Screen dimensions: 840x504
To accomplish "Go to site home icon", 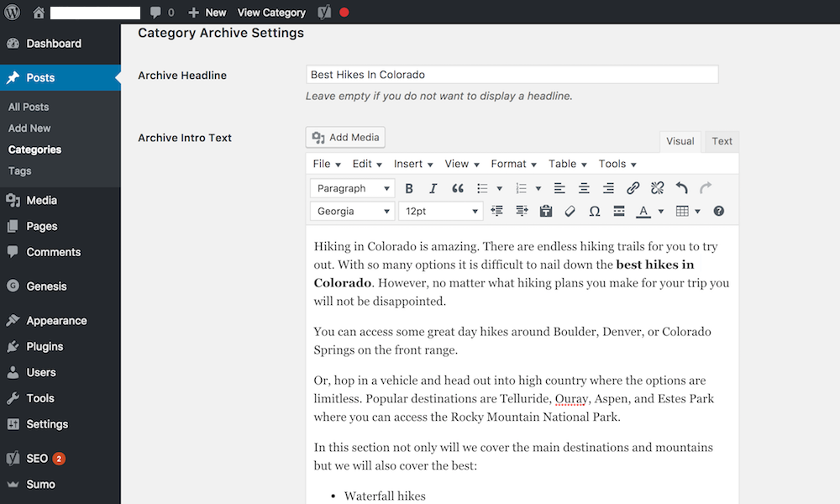I will pyautogui.click(x=39, y=13).
